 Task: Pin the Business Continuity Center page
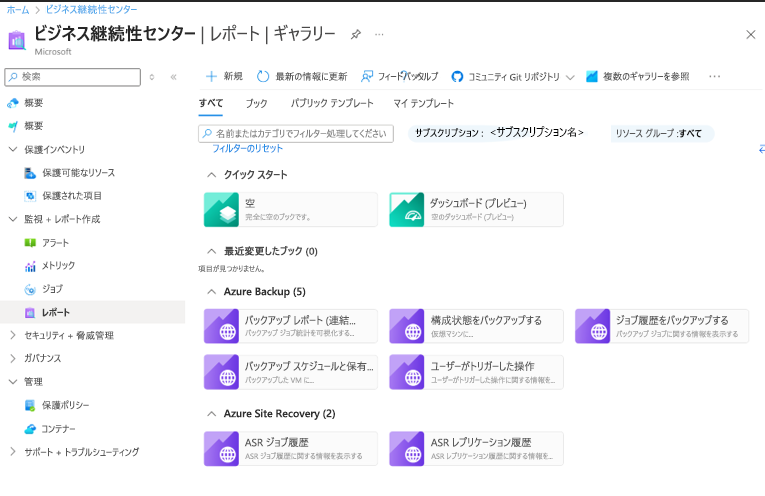(x=356, y=34)
